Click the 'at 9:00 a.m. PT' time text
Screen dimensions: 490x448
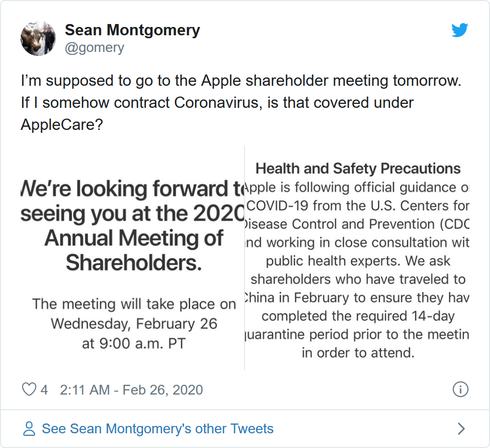click(x=134, y=343)
